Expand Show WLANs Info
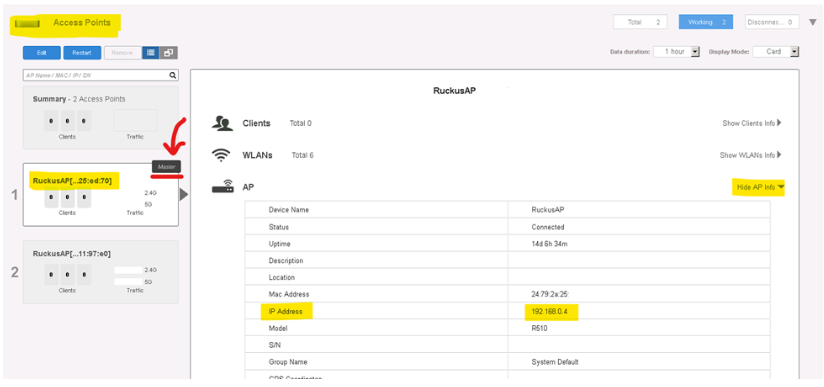Image resolution: width=824 pixels, height=387 pixels. coord(750,155)
